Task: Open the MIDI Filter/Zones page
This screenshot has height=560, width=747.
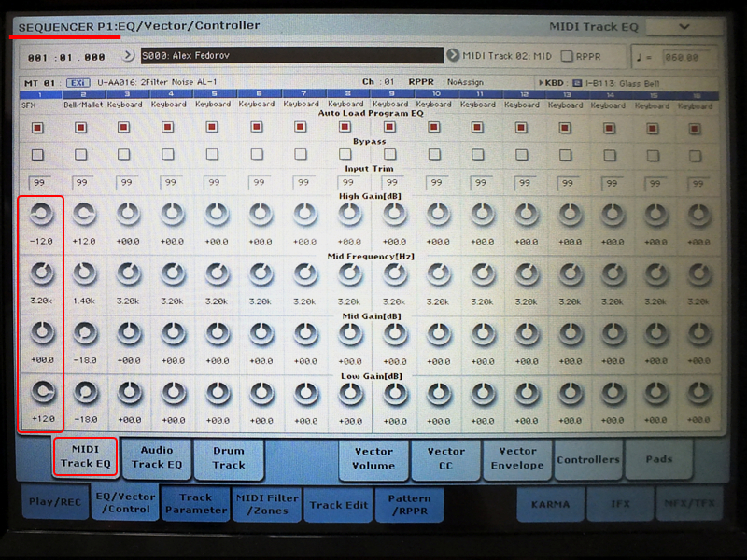Action: pos(267,504)
